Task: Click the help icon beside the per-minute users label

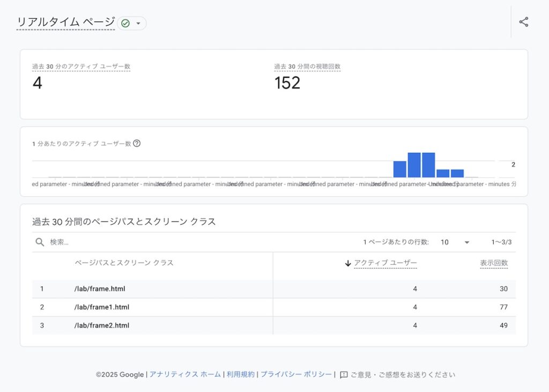Action: coord(137,143)
